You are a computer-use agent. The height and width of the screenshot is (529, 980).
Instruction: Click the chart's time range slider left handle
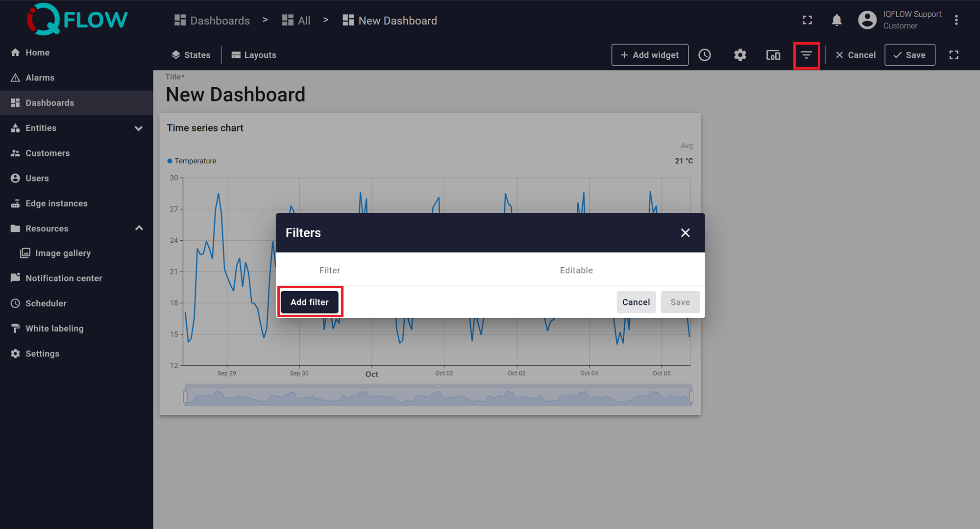pyautogui.click(x=185, y=397)
